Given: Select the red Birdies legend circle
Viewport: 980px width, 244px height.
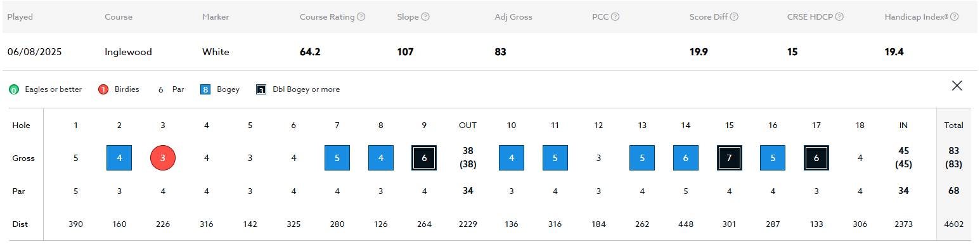Looking at the screenshot, I should pos(103,89).
